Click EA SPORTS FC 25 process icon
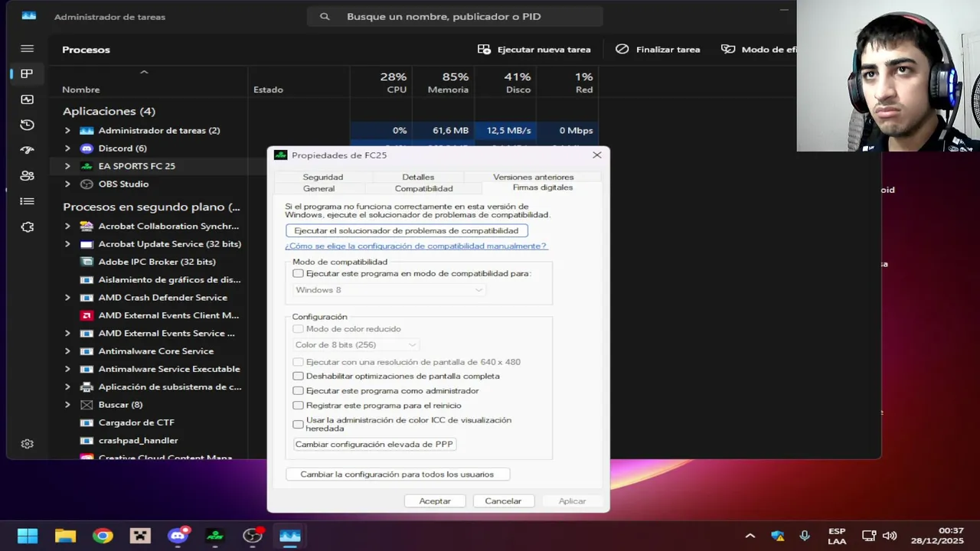Viewport: 980px width, 551px height. pyautogui.click(x=87, y=166)
